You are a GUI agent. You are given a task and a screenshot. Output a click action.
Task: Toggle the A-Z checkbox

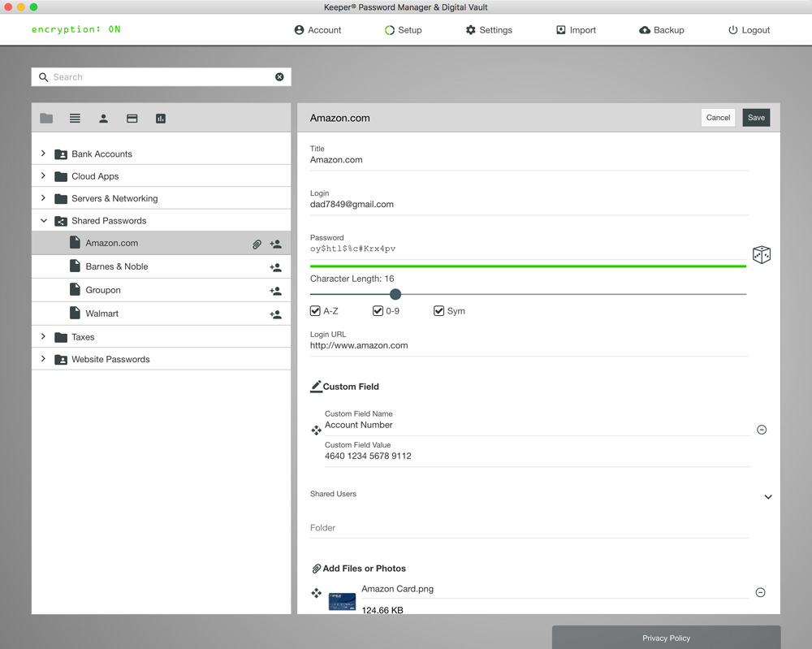click(x=315, y=311)
